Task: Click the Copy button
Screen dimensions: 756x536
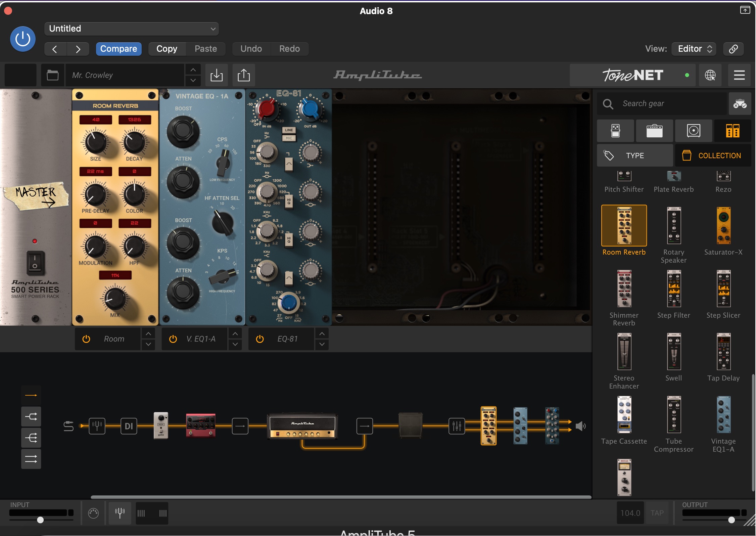Action: coord(167,49)
